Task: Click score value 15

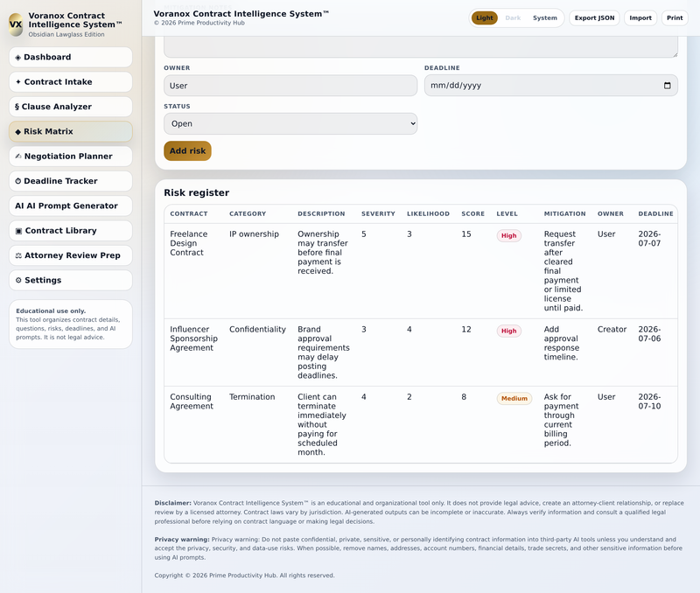Action: pos(466,234)
